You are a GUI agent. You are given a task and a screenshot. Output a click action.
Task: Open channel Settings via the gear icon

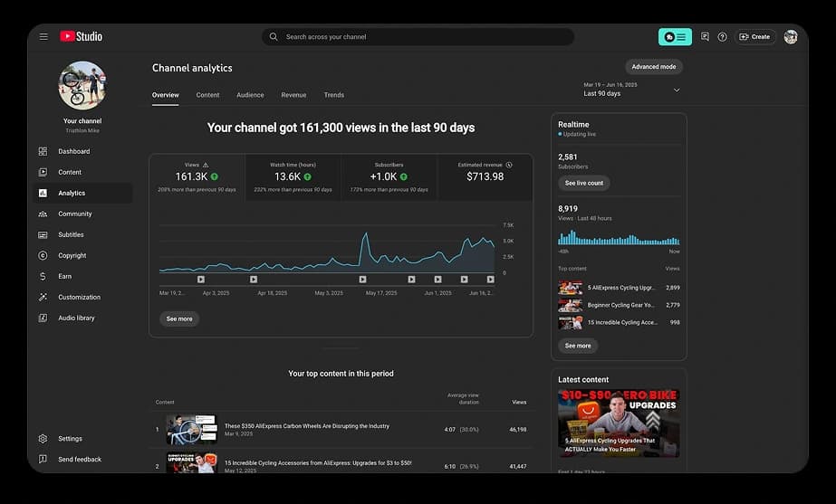tap(43, 439)
